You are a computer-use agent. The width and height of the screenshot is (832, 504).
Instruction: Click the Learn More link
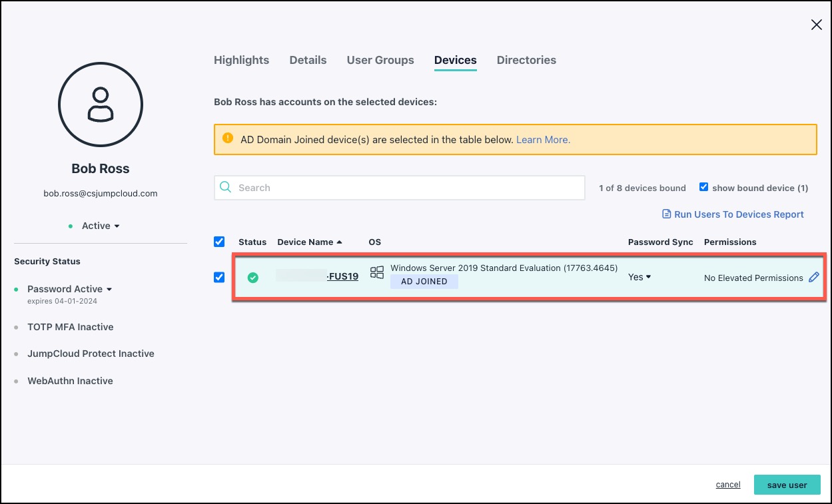point(543,140)
